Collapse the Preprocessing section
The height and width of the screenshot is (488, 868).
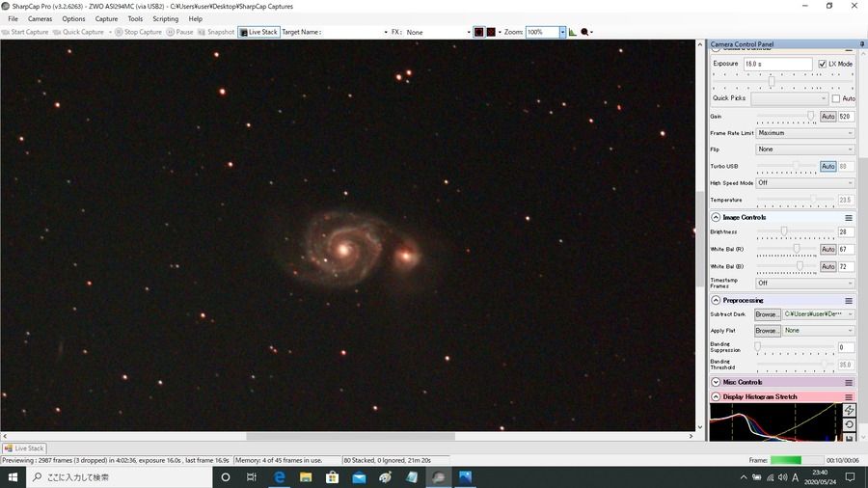(x=716, y=301)
